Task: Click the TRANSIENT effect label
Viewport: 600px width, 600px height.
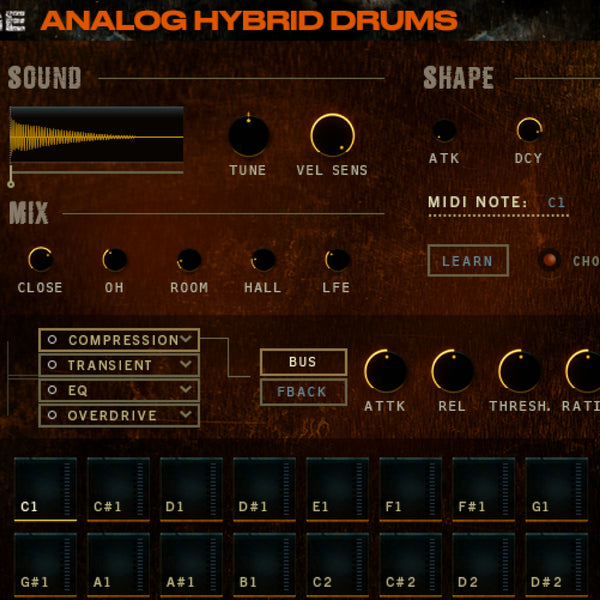Action: point(110,365)
